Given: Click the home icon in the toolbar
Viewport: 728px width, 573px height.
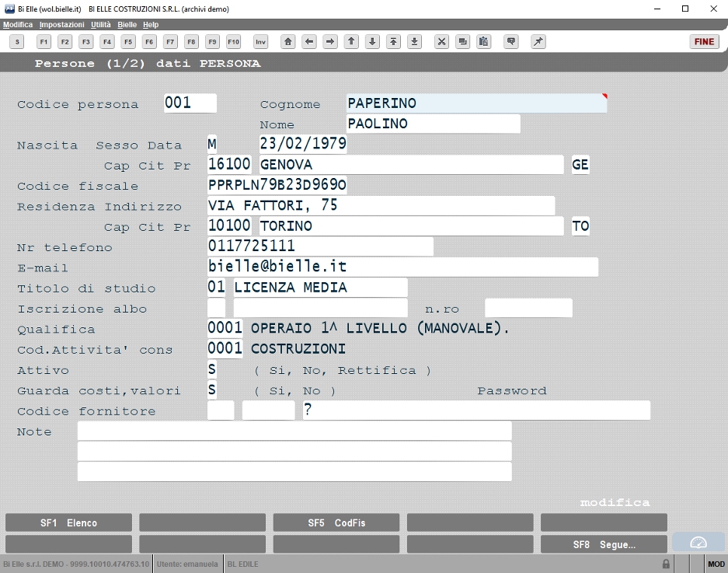Looking at the screenshot, I should coord(287,42).
